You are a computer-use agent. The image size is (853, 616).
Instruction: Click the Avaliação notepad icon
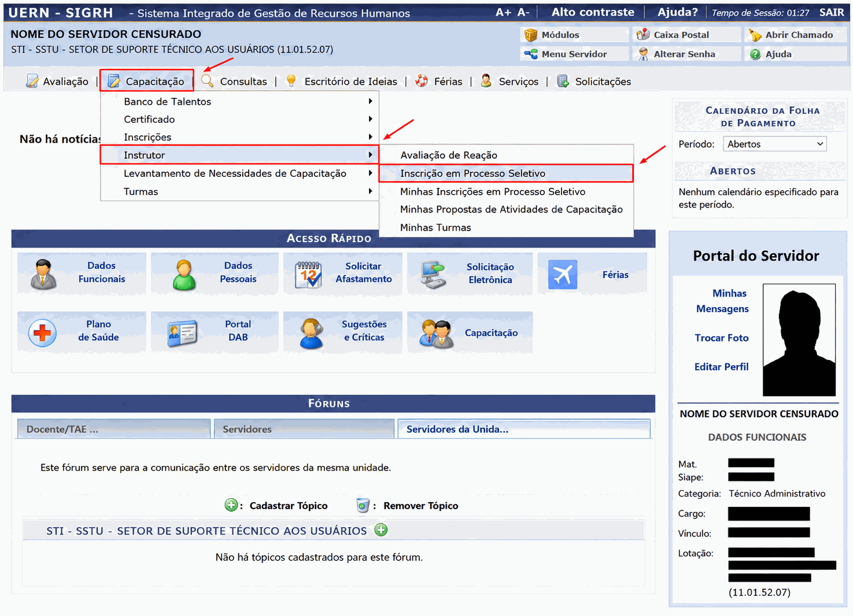32,81
